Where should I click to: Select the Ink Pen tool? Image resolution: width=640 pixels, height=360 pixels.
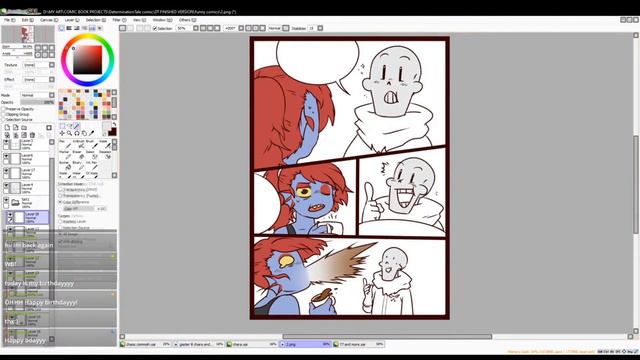click(x=93, y=165)
